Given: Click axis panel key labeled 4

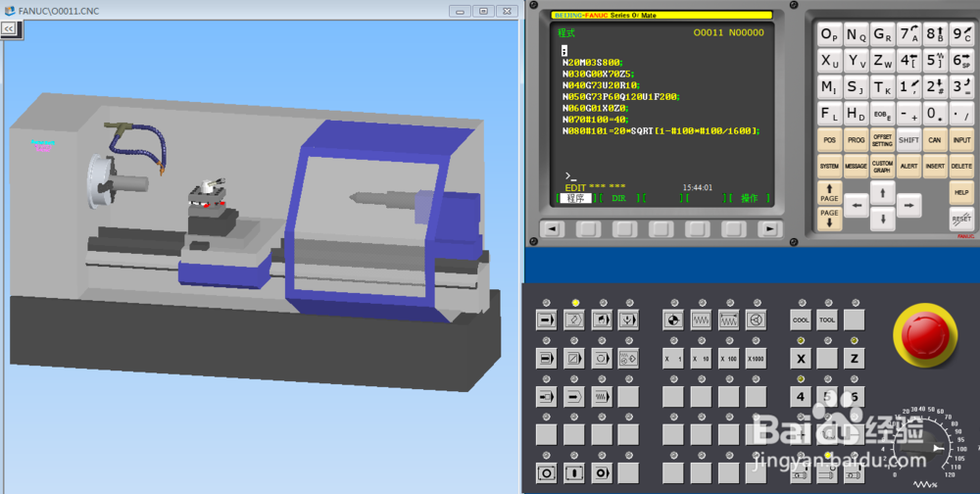Looking at the screenshot, I should point(801,396).
